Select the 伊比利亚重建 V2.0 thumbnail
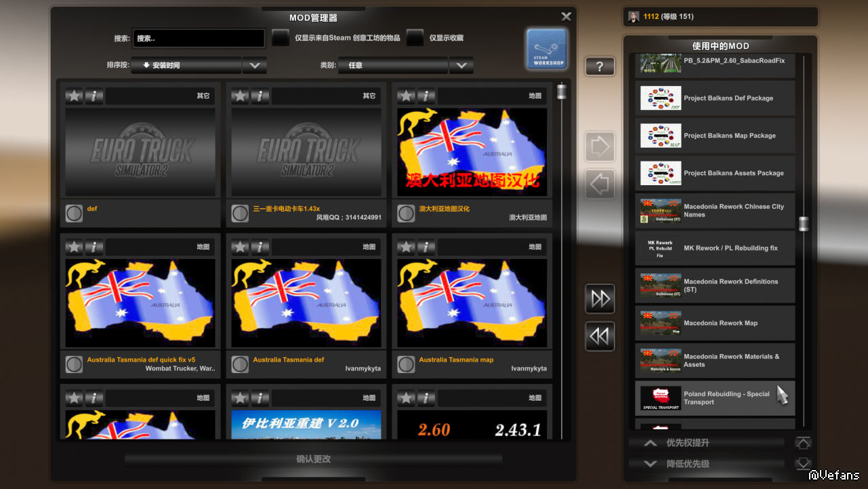The height and width of the screenshot is (489, 868). (306, 425)
